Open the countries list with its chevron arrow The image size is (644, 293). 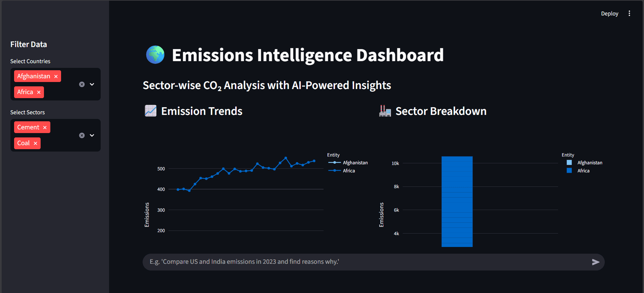pos(92,84)
